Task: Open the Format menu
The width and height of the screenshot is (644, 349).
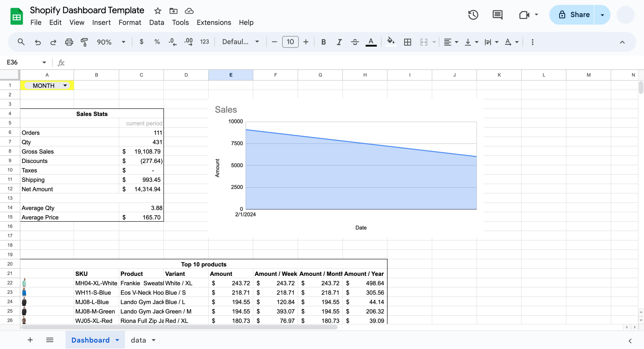Action: 130,22
